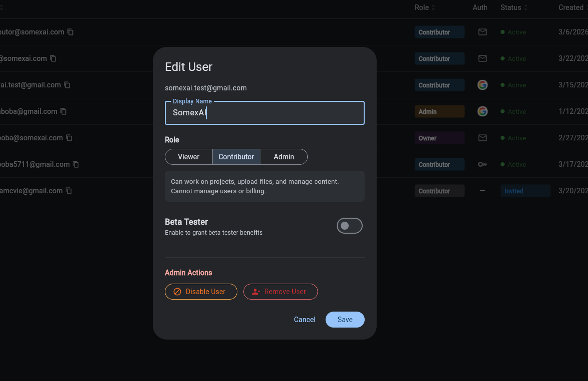This screenshot has height=381, width=588.
Task: Click the Remove User button
Action: [280, 291]
